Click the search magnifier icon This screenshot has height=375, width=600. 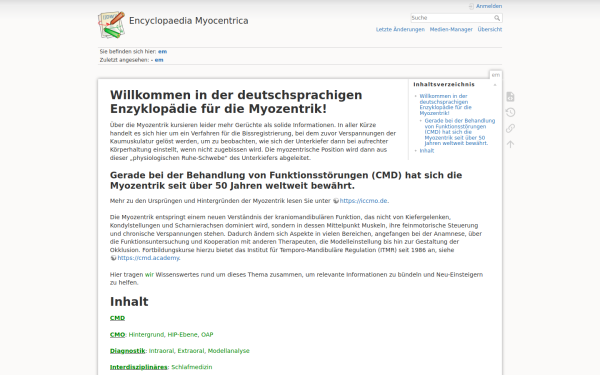(x=497, y=18)
